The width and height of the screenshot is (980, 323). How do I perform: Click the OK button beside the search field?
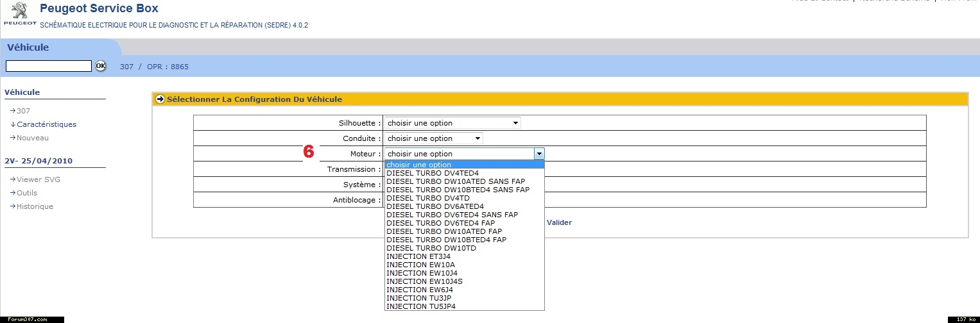tap(101, 66)
